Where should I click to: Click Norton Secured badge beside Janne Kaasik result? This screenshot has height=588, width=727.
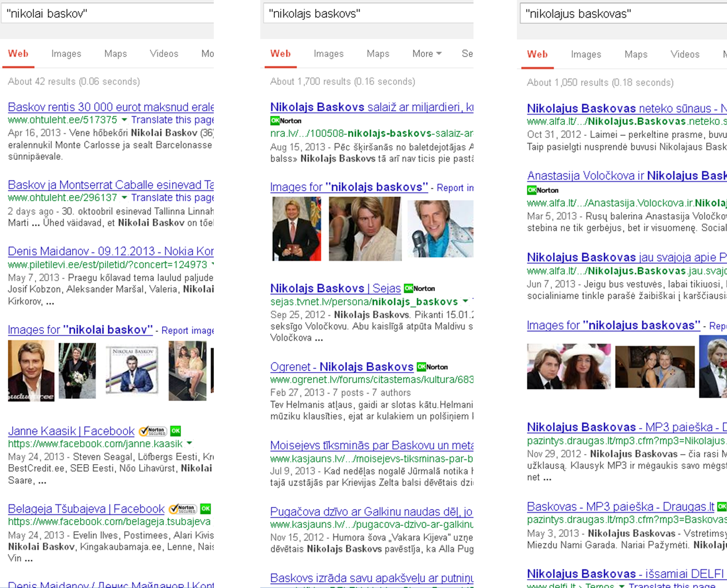tap(153, 431)
